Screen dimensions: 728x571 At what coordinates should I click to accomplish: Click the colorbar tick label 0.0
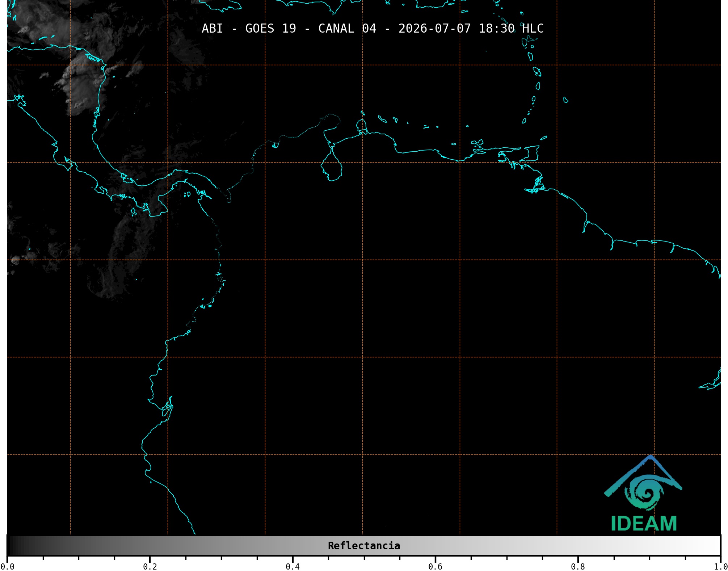pos(7,567)
